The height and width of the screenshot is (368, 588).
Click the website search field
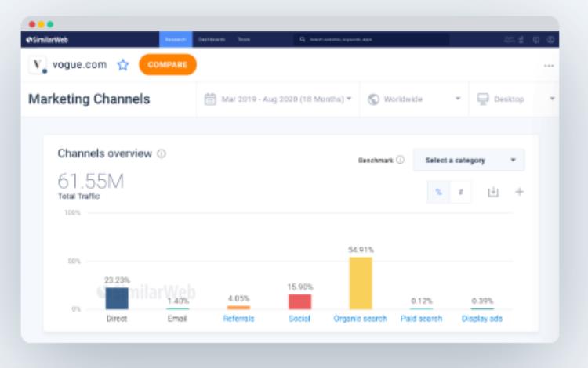click(x=371, y=39)
